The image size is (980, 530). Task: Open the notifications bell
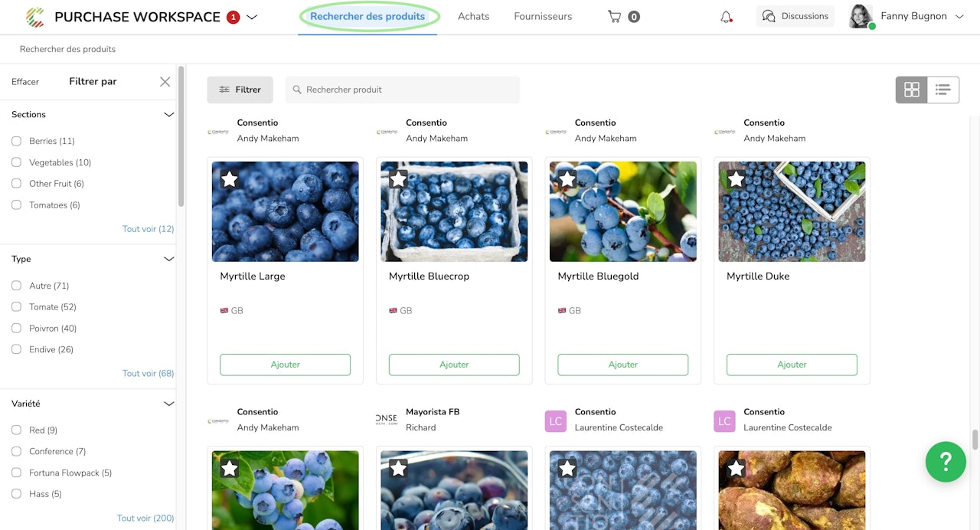(726, 16)
